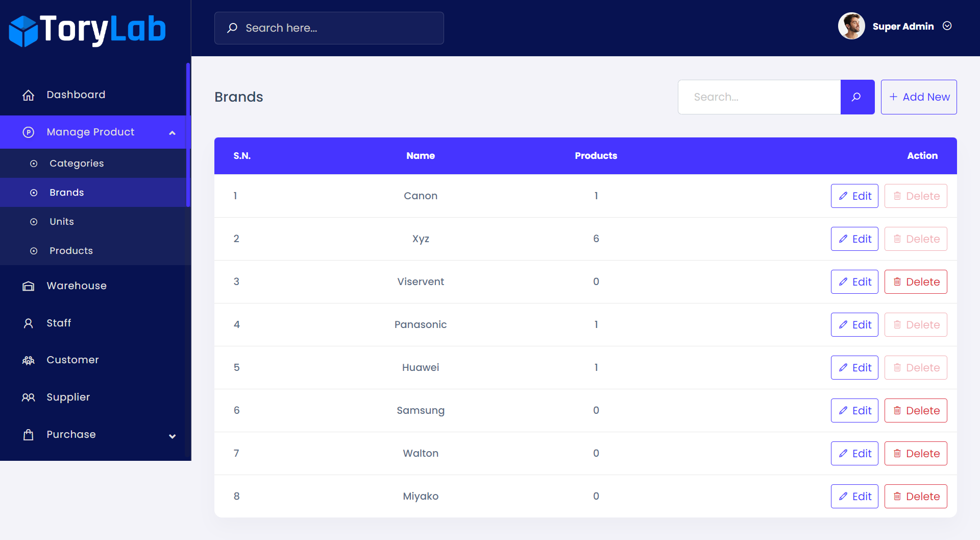Expand the Purchase submenu chevron
The image size is (980, 540).
[x=172, y=436]
